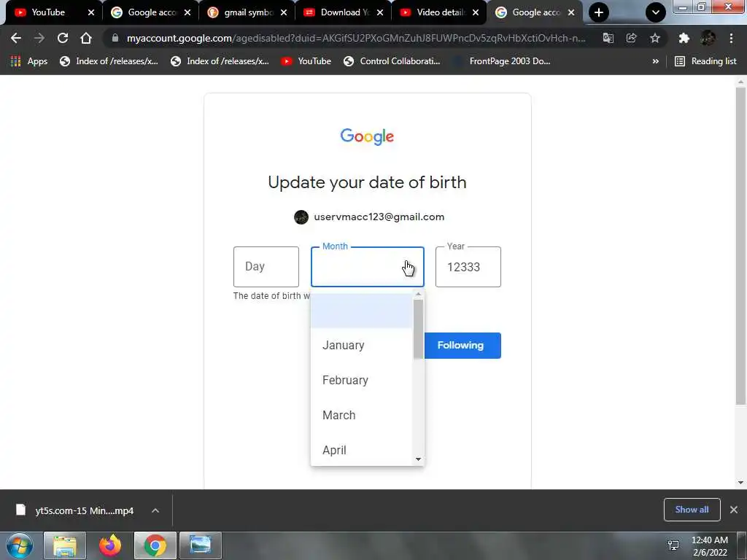This screenshot has width=747, height=560.
Task: Click the taskbar clock 12:40 AM
Action: [709, 540]
